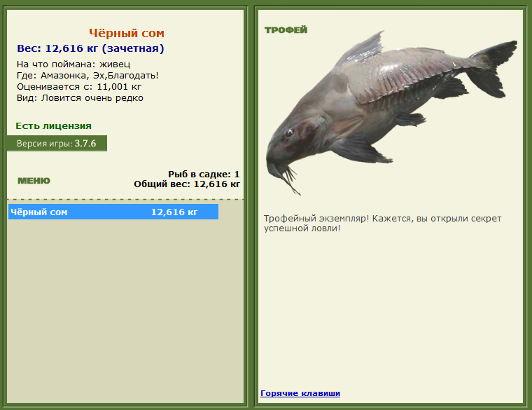Click the На что поймана: живец line
Viewport: 532px width, 410px height.
point(73,64)
